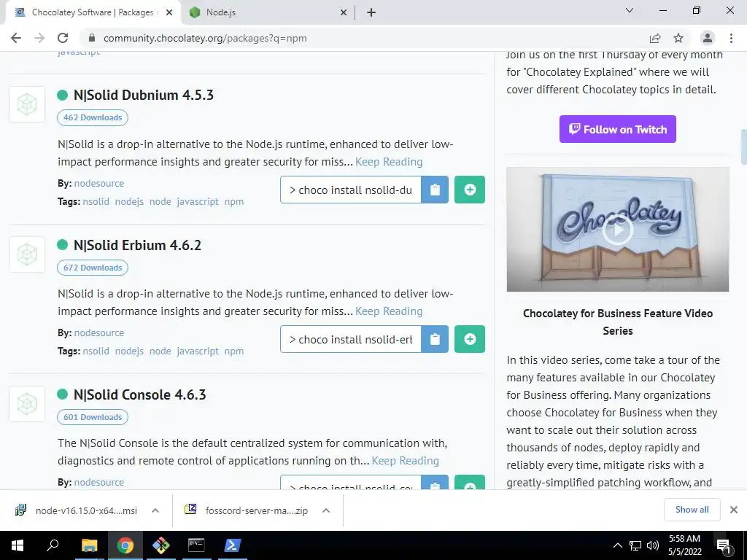Screen dimensions: 747x560
Task: Add N|Solid Dubnium with green plus button
Action: tap(470, 190)
